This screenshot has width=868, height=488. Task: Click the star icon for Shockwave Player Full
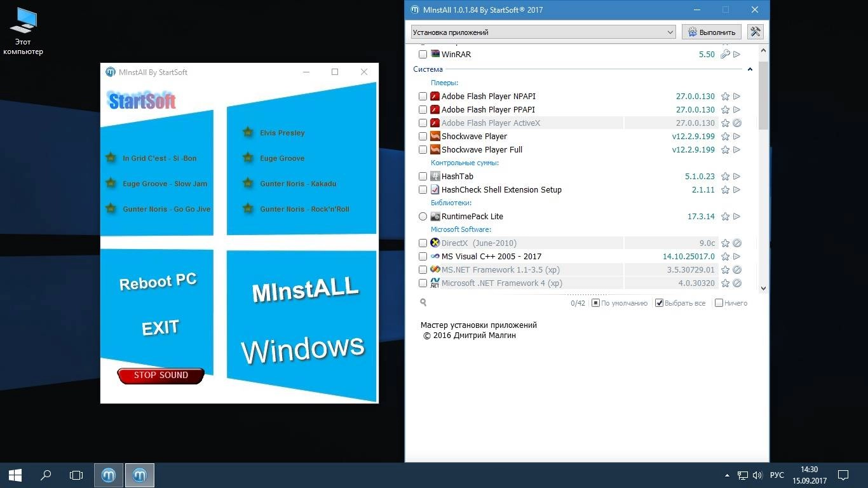point(725,150)
